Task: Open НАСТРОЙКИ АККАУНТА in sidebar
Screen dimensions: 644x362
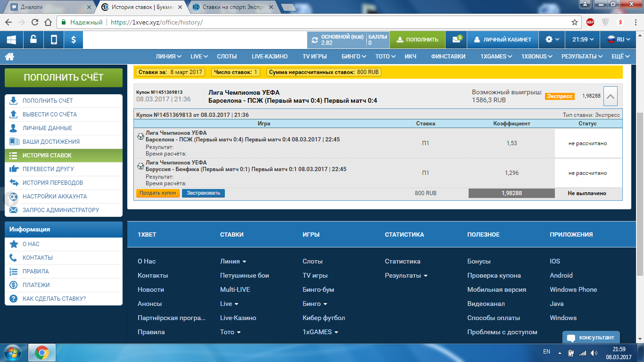Action: pyautogui.click(x=64, y=196)
